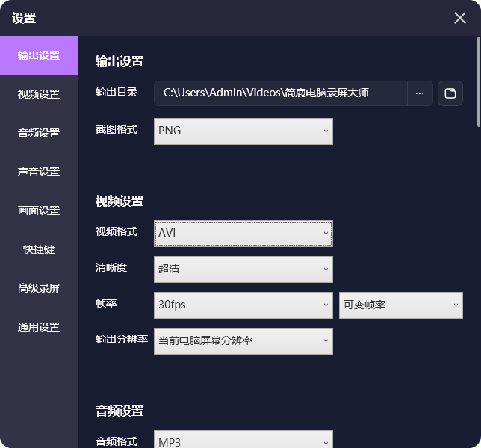Close the settings dialog with X
Image resolution: width=481 pixels, height=448 pixels.
click(x=460, y=18)
